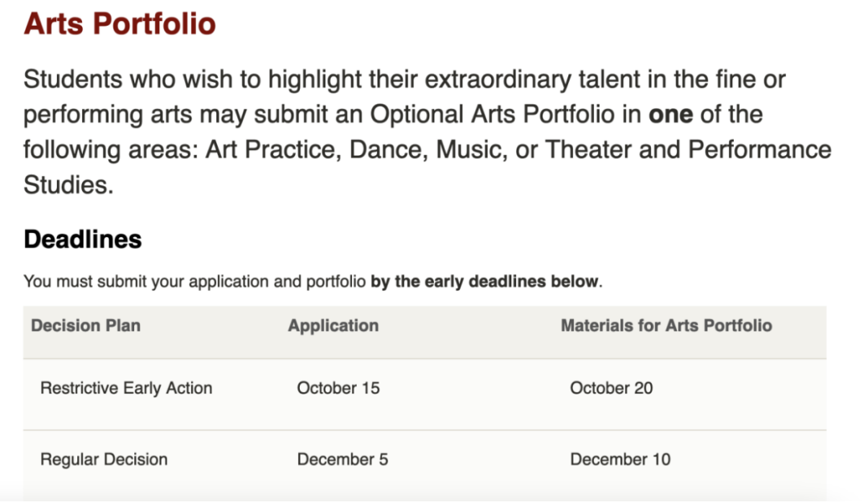Click the Arts Portfolio page heading
The image size is (868, 502).
(120, 23)
